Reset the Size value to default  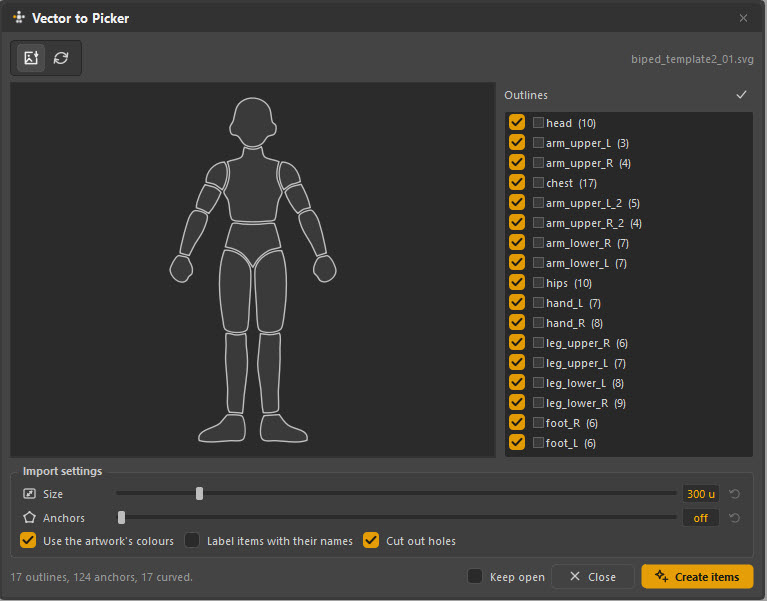pyautogui.click(x=734, y=494)
